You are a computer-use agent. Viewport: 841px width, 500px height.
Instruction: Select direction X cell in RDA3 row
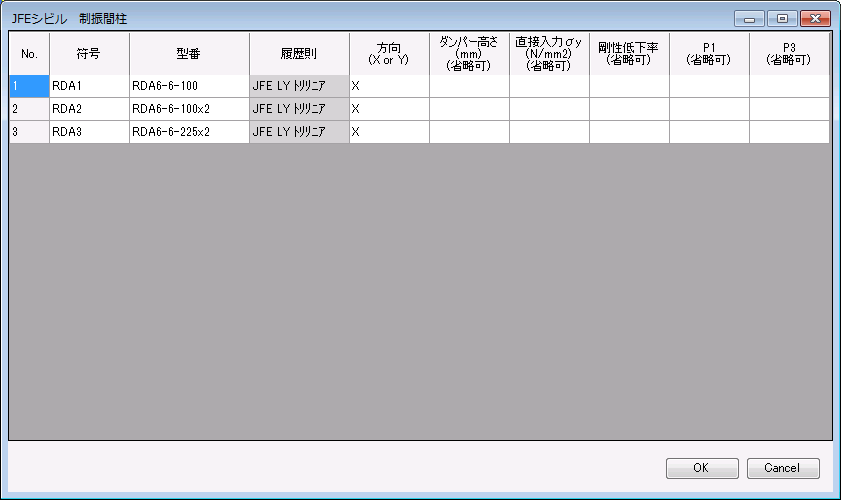(x=389, y=132)
